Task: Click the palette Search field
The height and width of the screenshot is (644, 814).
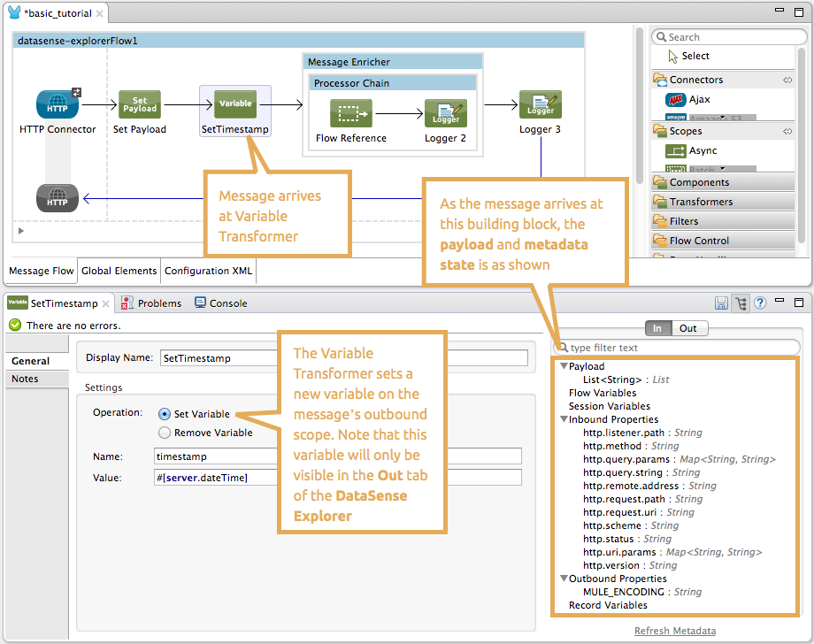Action: [x=728, y=37]
